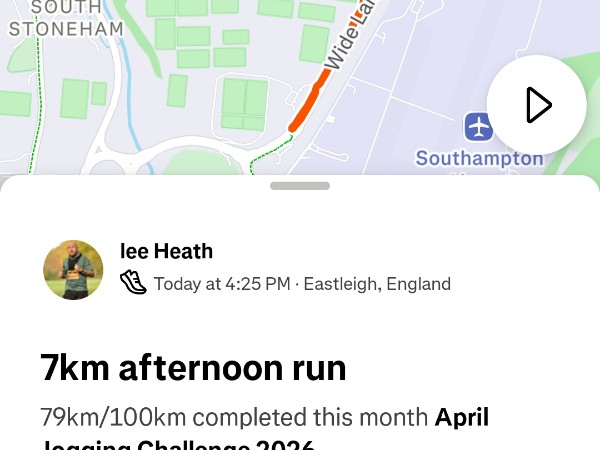Open lee Heath's profile name
600x450 pixels.
click(x=166, y=251)
